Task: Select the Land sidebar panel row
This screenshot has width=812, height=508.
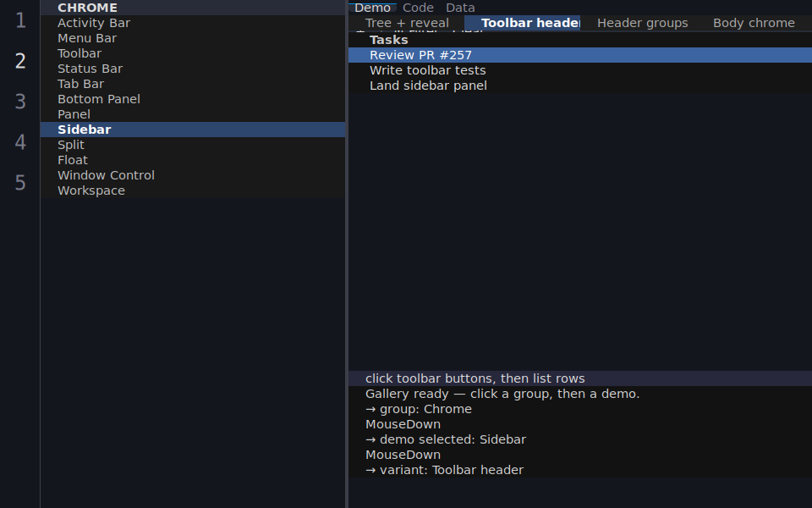Action: (580, 86)
